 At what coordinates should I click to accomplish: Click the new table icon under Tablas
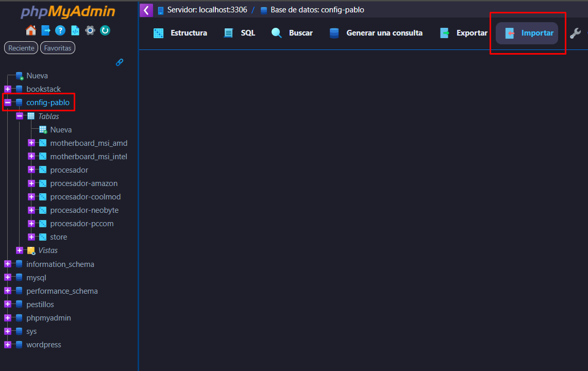point(43,130)
